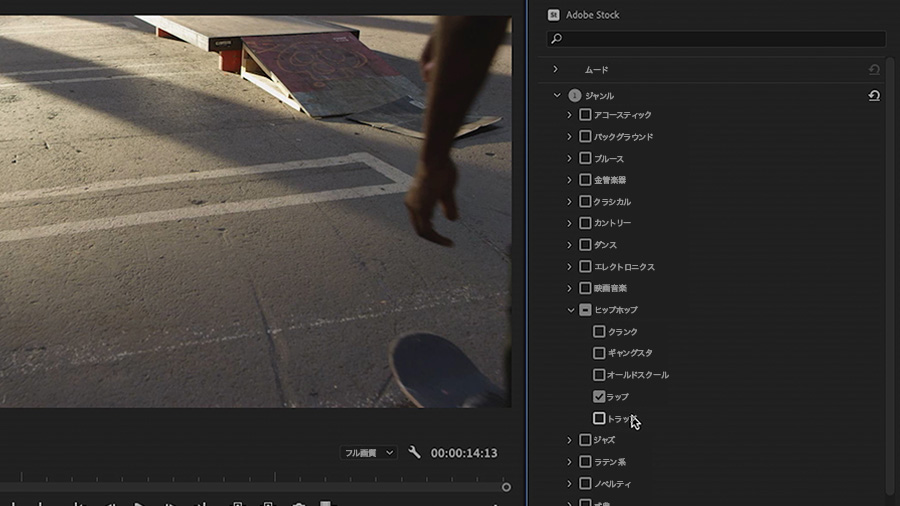The width and height of the screenshot is (900, 506).
Task: Check the 金管楽器 checkbox
Action: 585,180
